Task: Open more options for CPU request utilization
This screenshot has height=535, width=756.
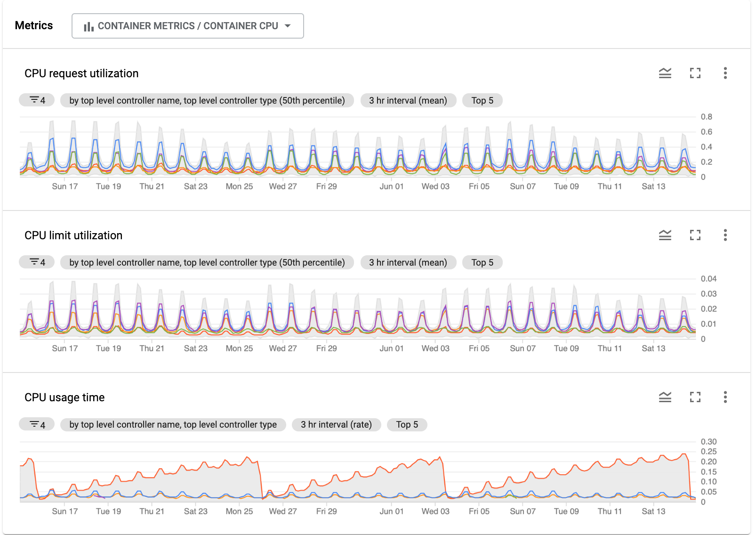Action: tap(725, 73)
